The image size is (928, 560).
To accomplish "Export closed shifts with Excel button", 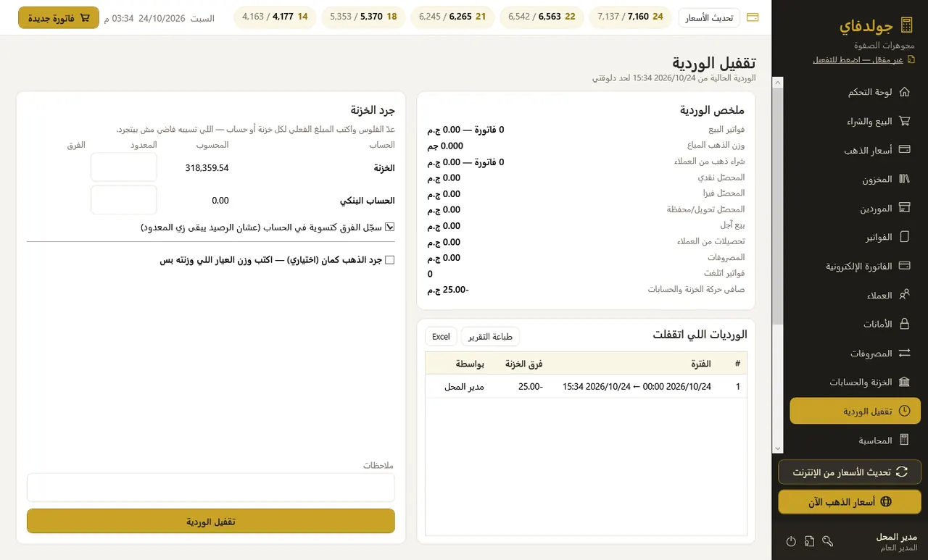I will [x=441, y=336].
